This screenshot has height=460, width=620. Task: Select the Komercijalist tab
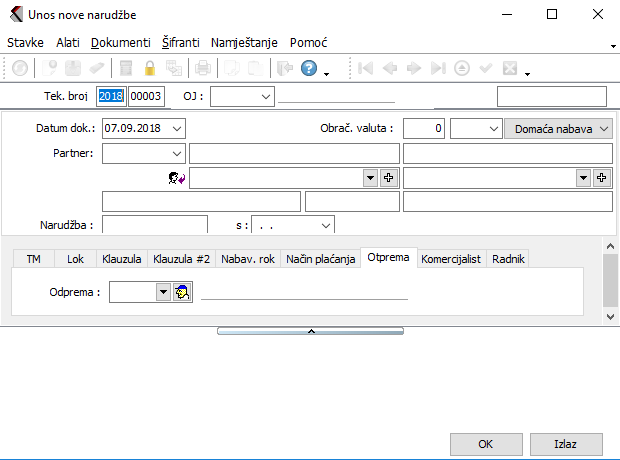(451, 259)
